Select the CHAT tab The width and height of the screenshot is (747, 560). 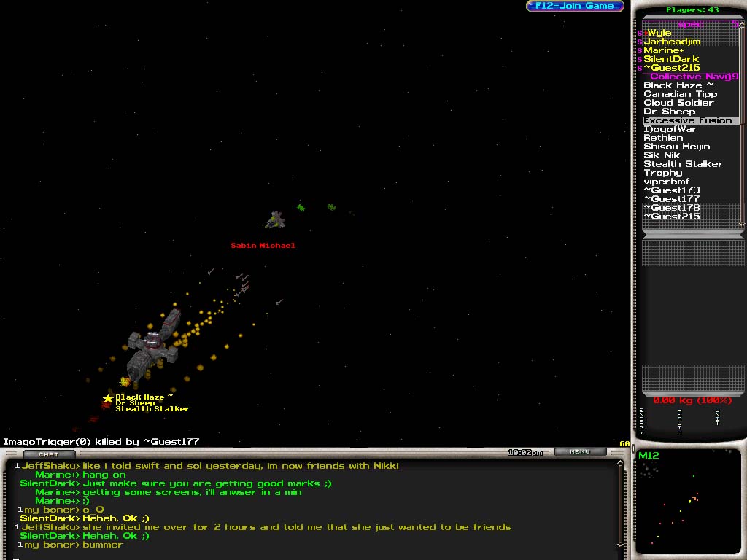click(48, 454)
